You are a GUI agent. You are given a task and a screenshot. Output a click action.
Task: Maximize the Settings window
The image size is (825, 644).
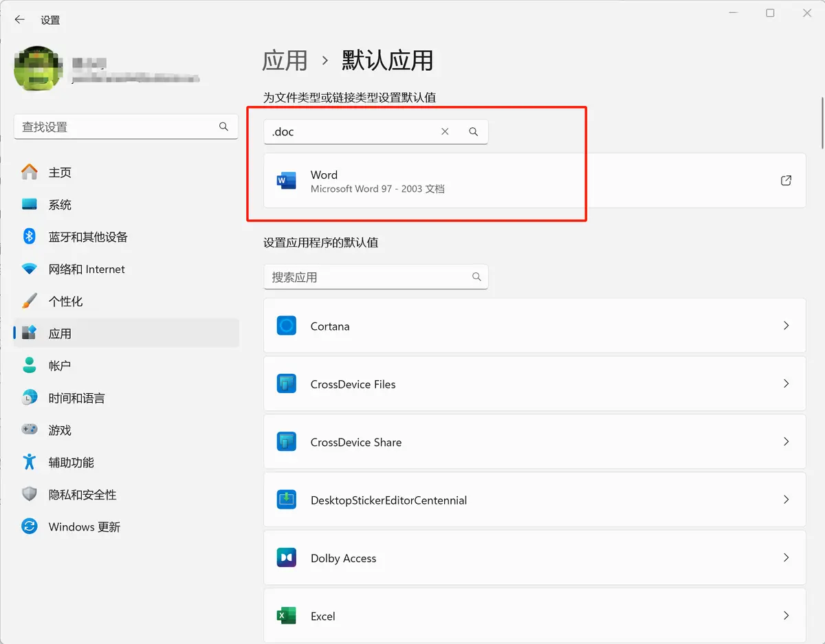[770, 13]
